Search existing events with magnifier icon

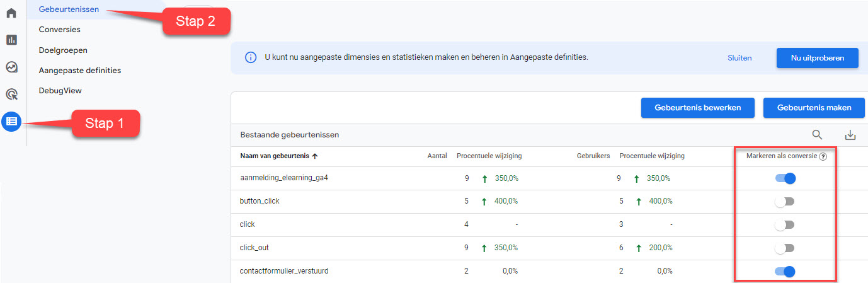(817, 134)
